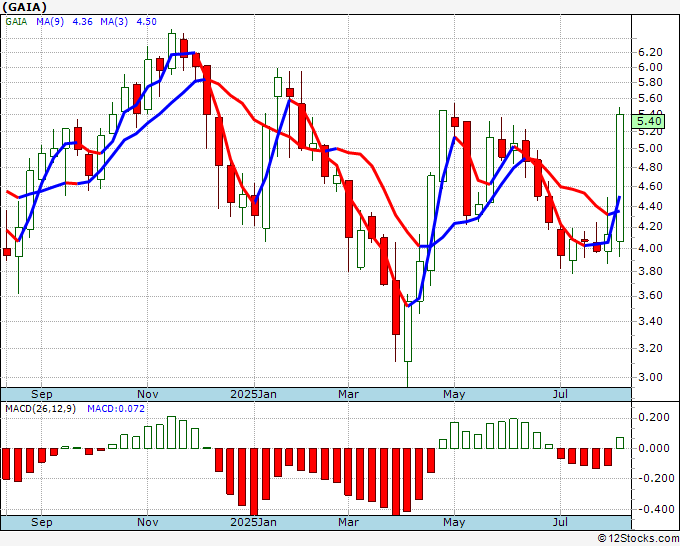Click the MACD:0.072 value label
Screen dimensions: 680x546
[x=116, y=409]
